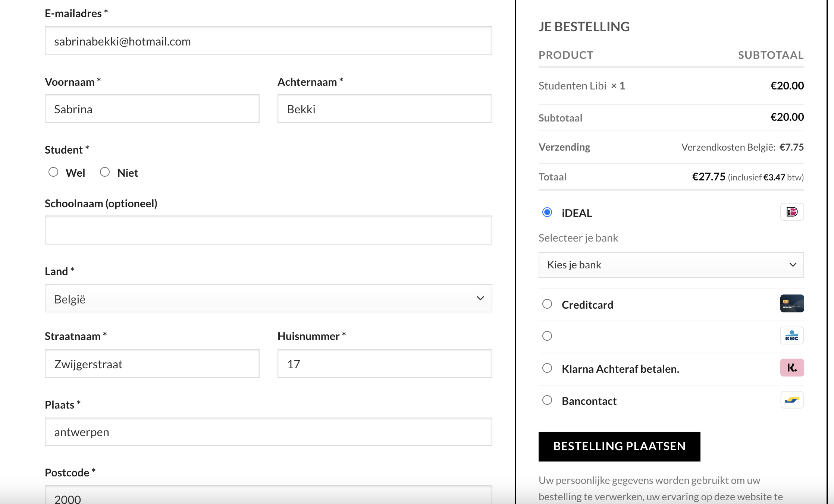This screenshot has width=834, height=504.
Task: Focus the Schoolnaam optional text field
Action: click(268, 230)
